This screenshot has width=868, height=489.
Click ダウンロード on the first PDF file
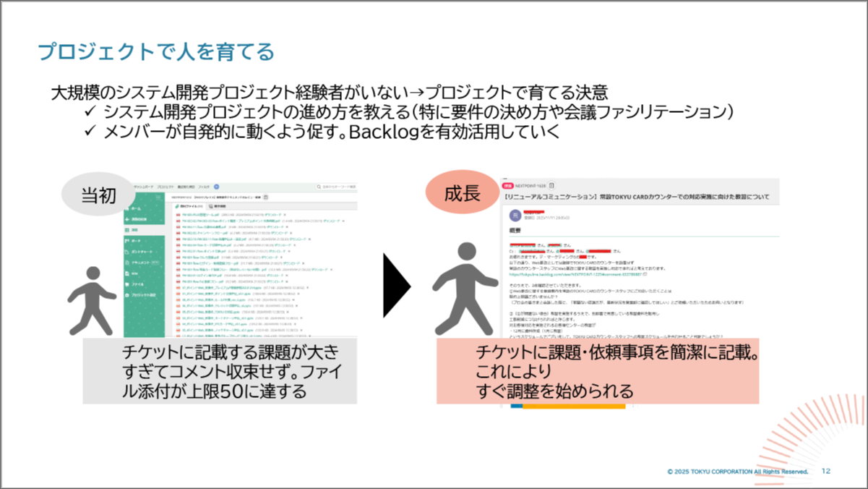point(275,215)
